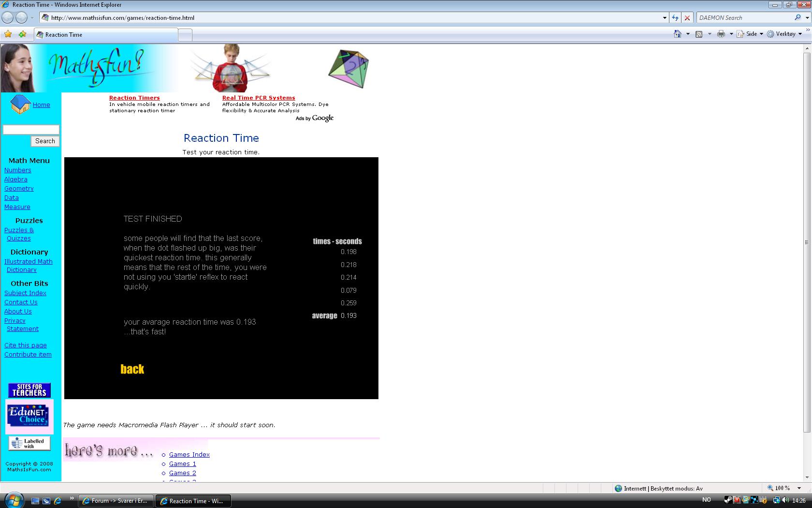The image size is (812, 508).
Task: Click the Print toolbar icon
Action: [x=721, y=34]
